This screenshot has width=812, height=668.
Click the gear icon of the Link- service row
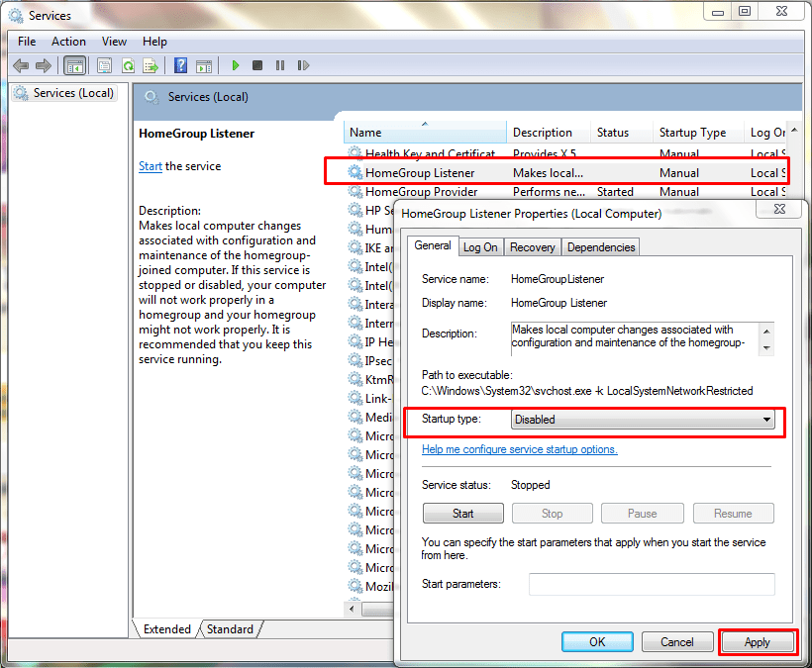(355, 398)
